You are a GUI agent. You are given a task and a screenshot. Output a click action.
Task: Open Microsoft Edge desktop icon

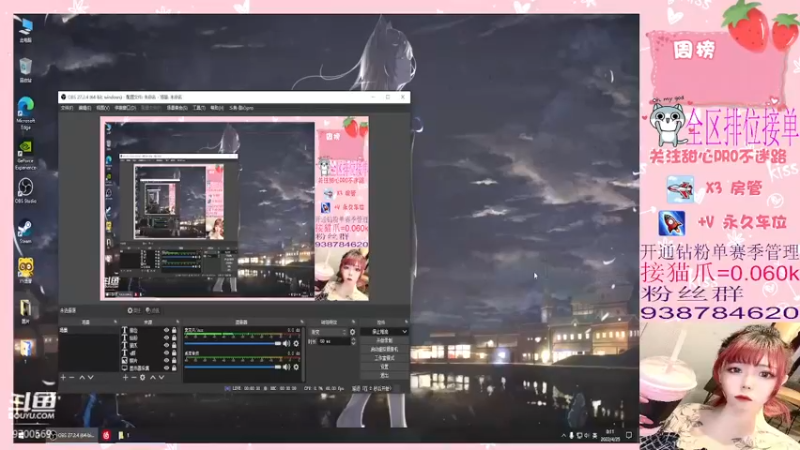pyautogui.click(x=26, y=113)
